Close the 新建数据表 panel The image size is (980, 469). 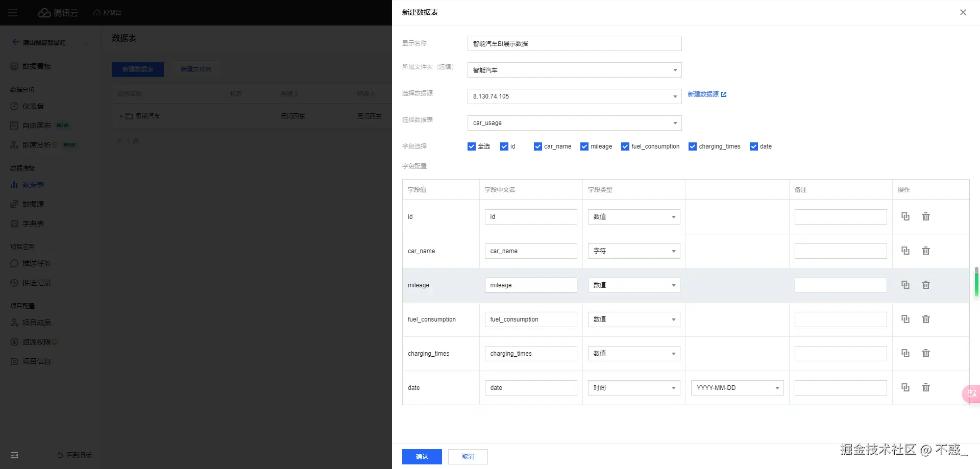[x=963, y=12]
